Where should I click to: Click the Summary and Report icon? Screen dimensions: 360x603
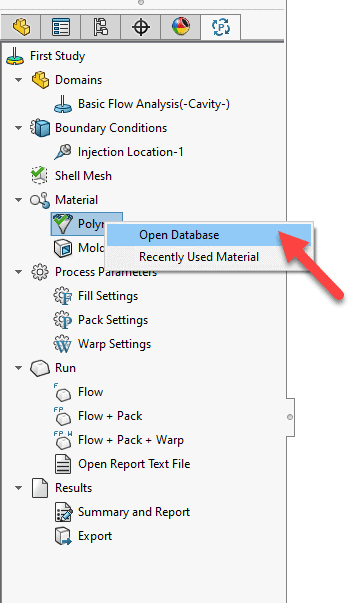point(63,512)
